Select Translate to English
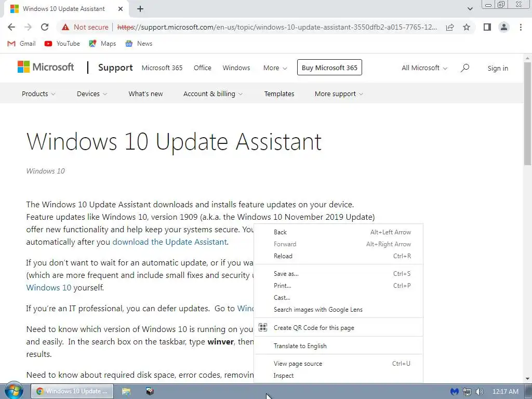 click(x=339, y=345)
